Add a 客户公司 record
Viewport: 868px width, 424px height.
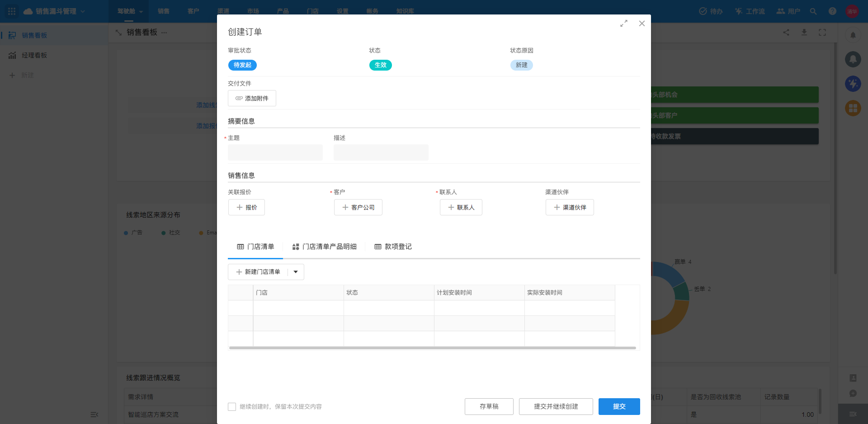[358, 207]
